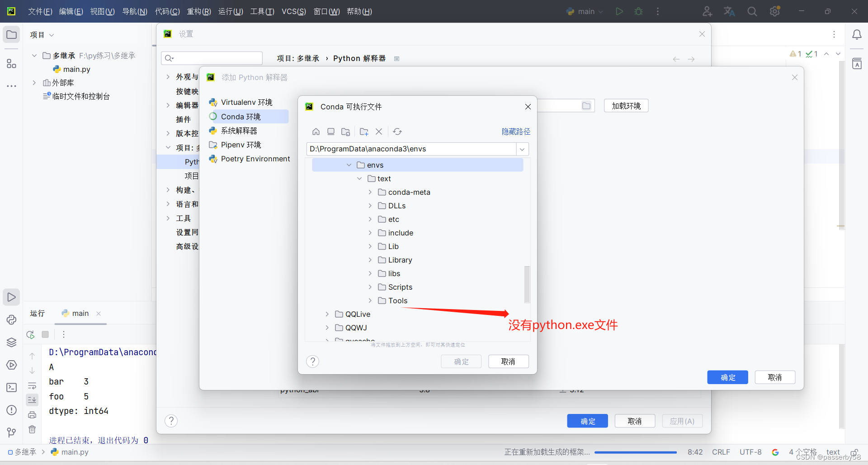Click 取消 in Conda executable dialog

(508, 362)
